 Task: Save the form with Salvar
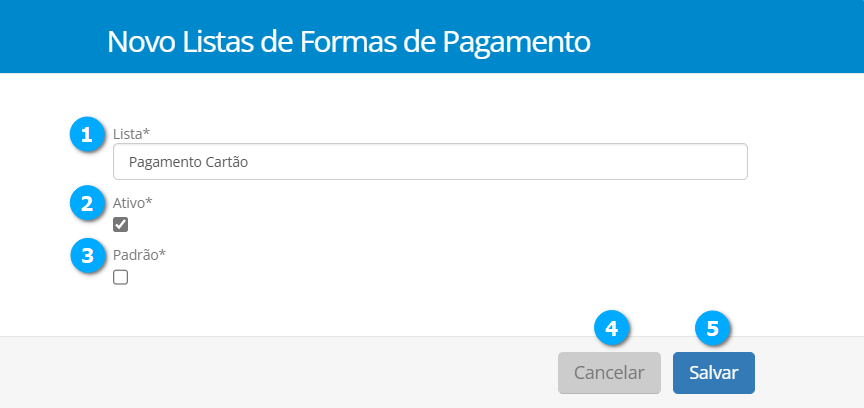(x=713, y=373)
